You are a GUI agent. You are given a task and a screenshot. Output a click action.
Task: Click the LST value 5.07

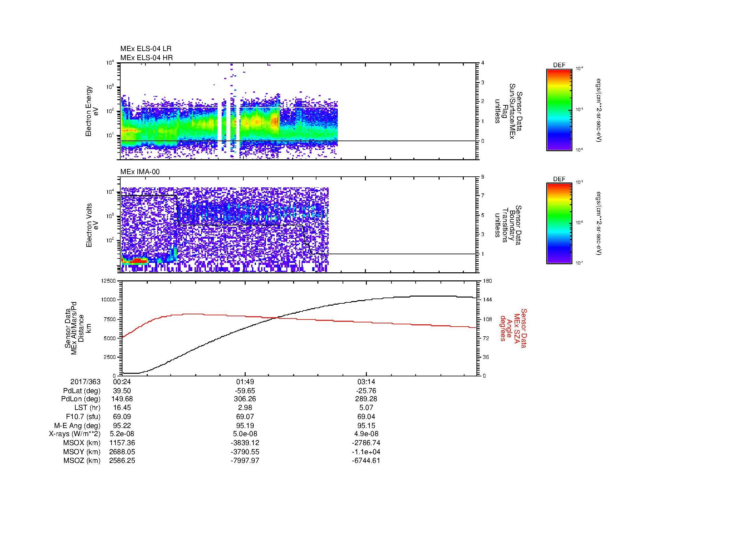pyautogui.click(x=366, y=408)
